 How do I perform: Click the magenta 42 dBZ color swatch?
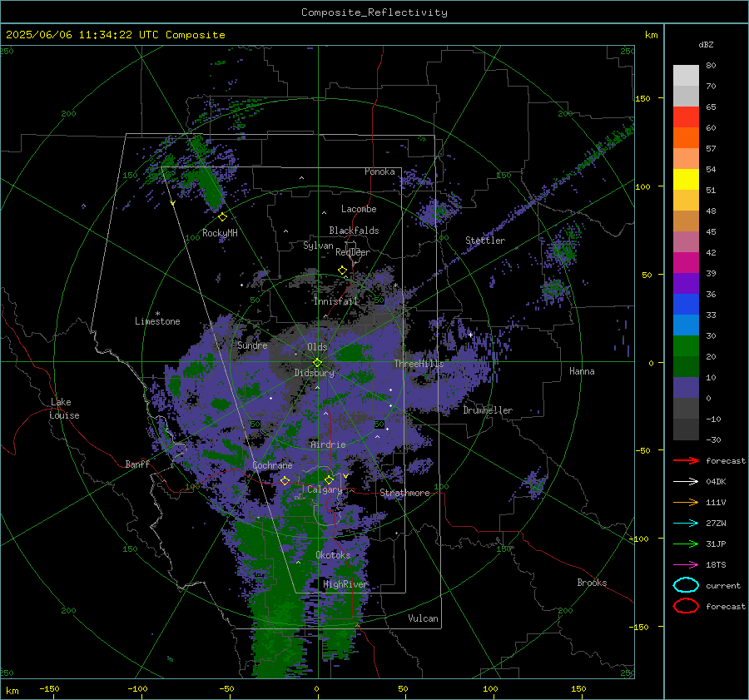pos(686,262)
